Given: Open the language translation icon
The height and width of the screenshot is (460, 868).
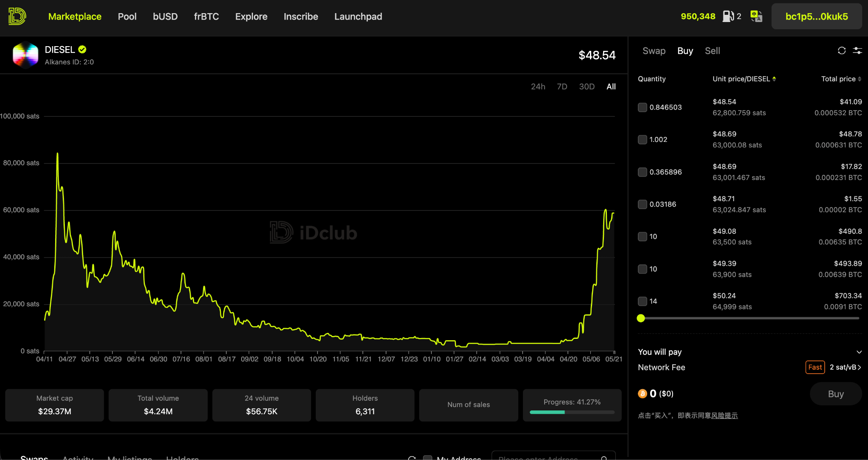Looking at the screenshot, I should (756, 17).
